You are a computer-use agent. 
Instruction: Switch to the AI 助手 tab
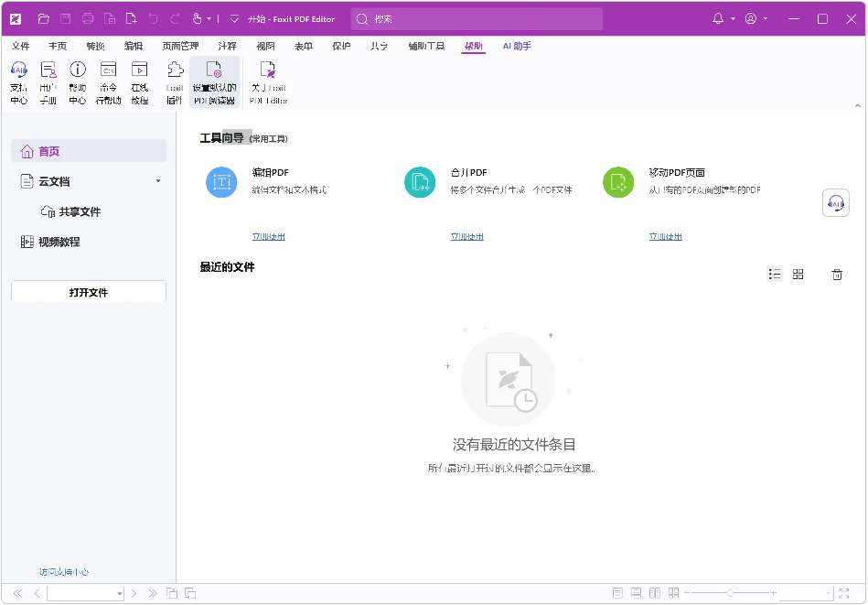(517, 46)
